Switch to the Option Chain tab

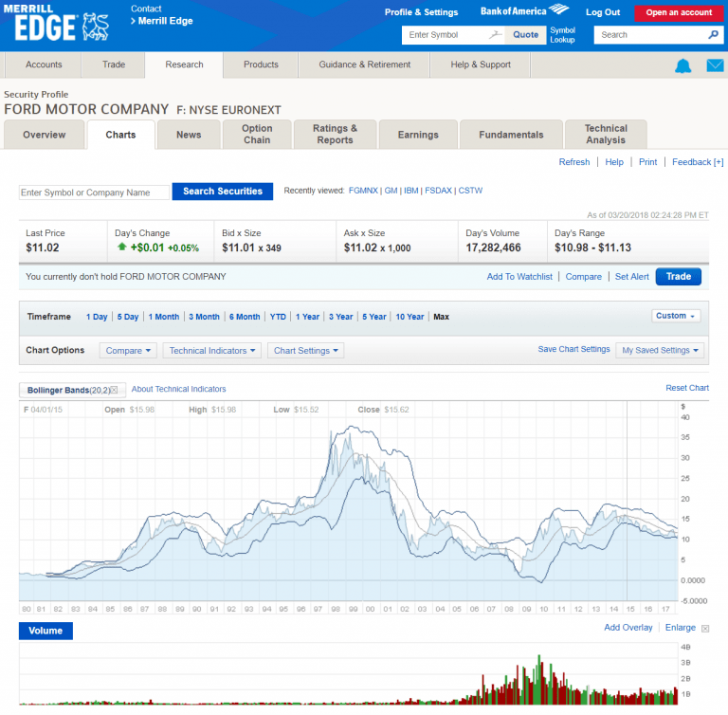[x=257, y=135]
